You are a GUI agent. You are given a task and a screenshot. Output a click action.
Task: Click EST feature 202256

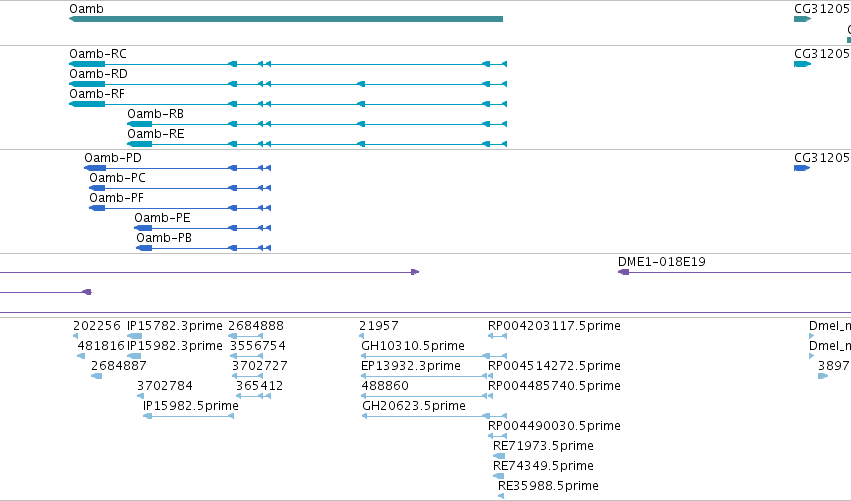pyautogui.click(x=97, y=326)
